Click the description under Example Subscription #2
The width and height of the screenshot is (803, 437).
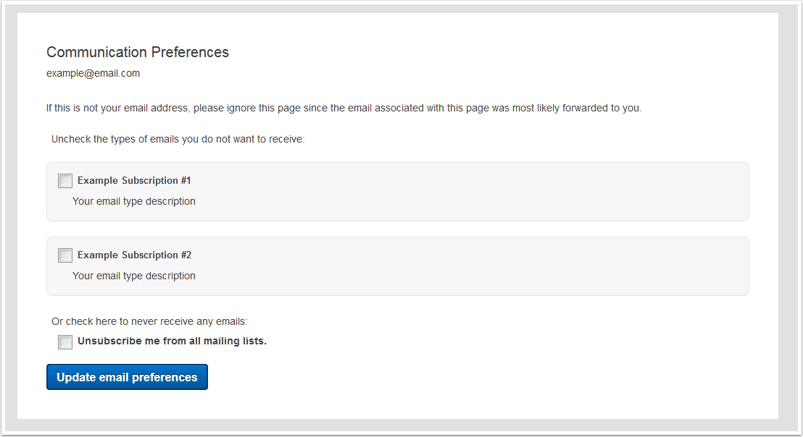(x=134, y=275)
